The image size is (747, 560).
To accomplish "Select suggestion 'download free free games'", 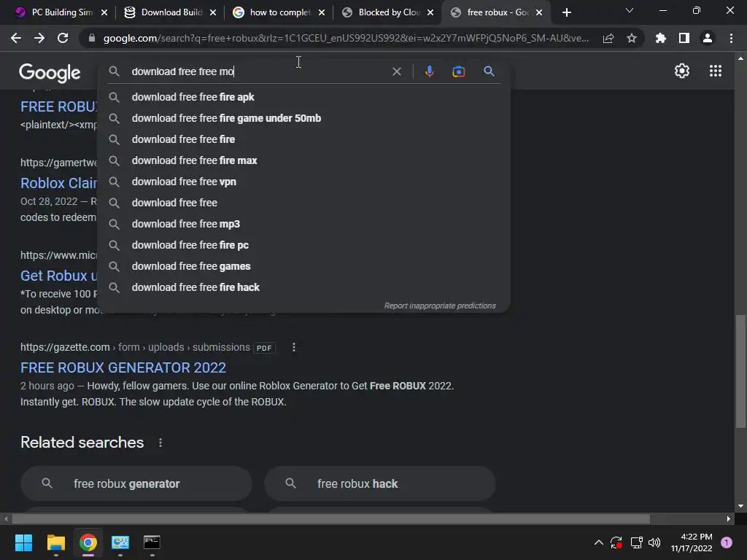I will pyautogui.click(x=303, y=266).
